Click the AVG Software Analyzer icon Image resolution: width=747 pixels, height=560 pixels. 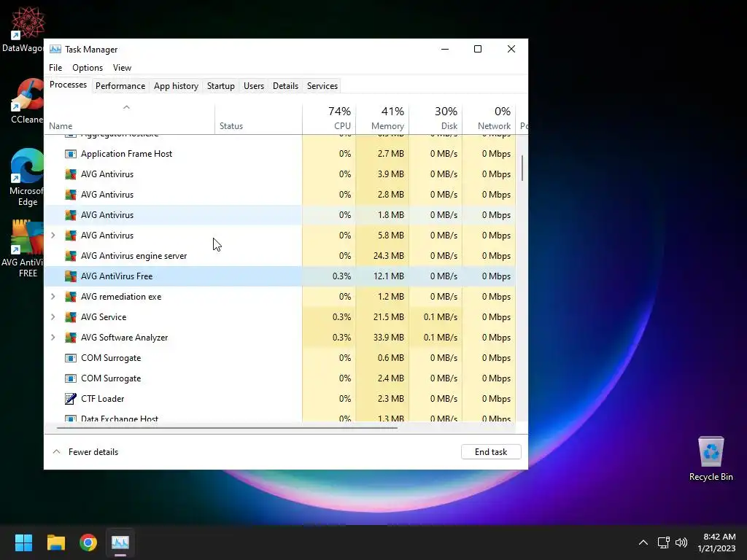point(71,338)
